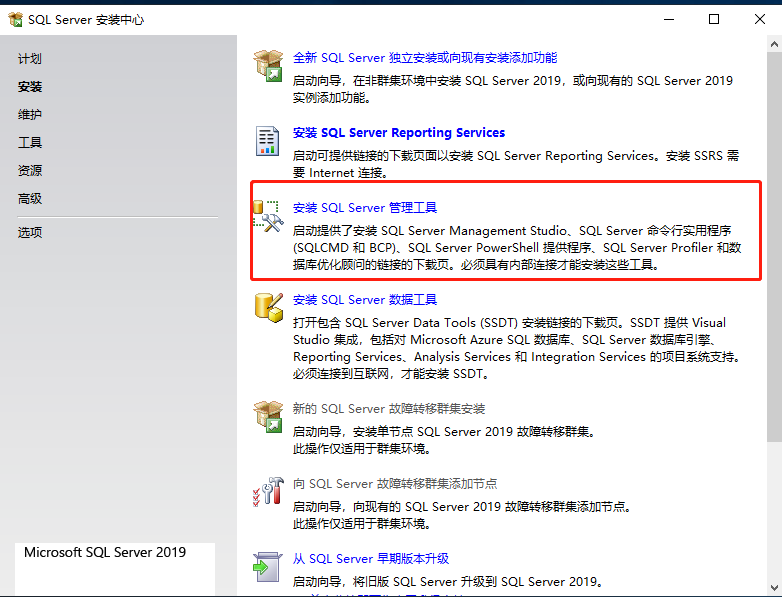Open 从 SQL Server 早期版本升级 link
Screen dimensions: 782x597
tap(371, 559)
